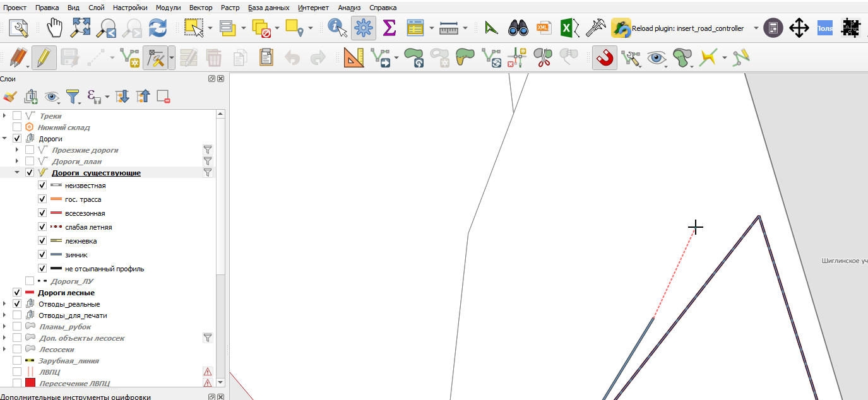Open the Вектор menu
The height and width of the screenshot is (400, 868).
[x=201, y=8]
